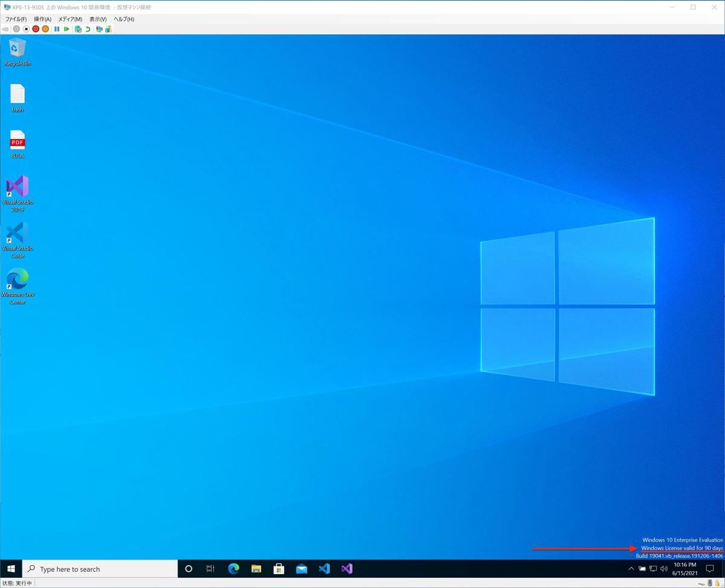The height and width of the screenshot is (588, 725).
Task: Click the keyboard indicator in the status bar
Action: [701, 583]
